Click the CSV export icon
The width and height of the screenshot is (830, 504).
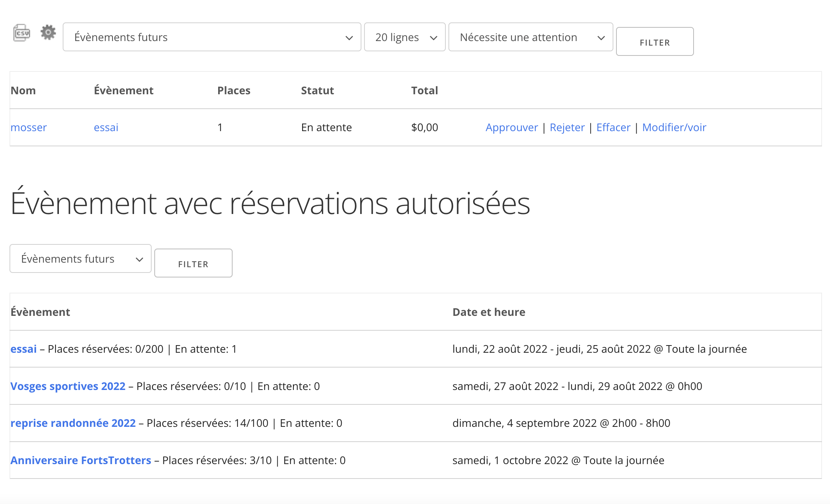pyautogui.click(x=22, y=33)
